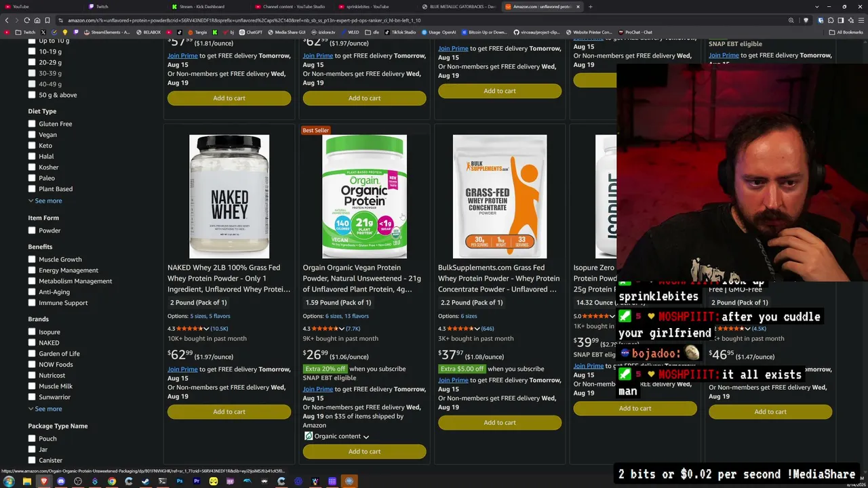This screenshot has width=868, height=488.
Task: Open Orgain protein star rating popover arrow
Action: point(341,329)
